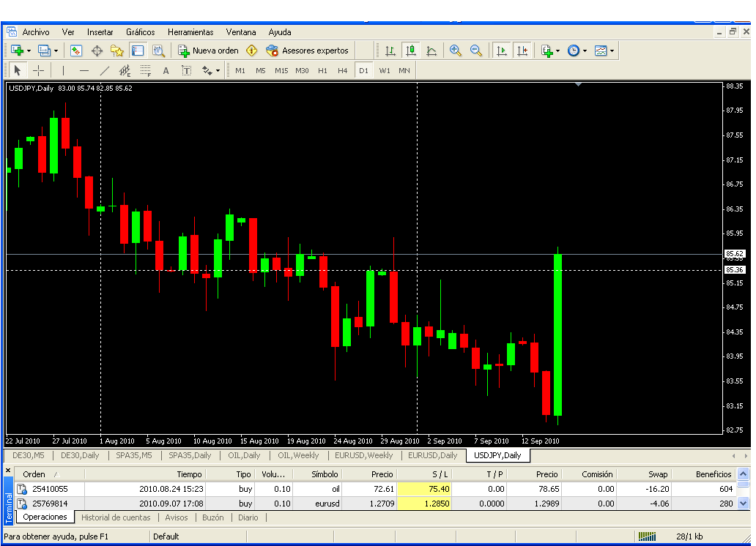Open the Templates icon
This screenshot has width=756, height=546.
(601, 51)
